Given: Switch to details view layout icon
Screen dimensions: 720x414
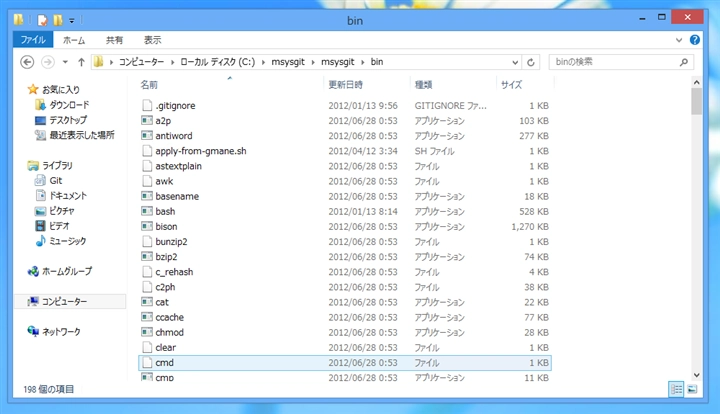Looking at the screenshot, I should point(676,390).
